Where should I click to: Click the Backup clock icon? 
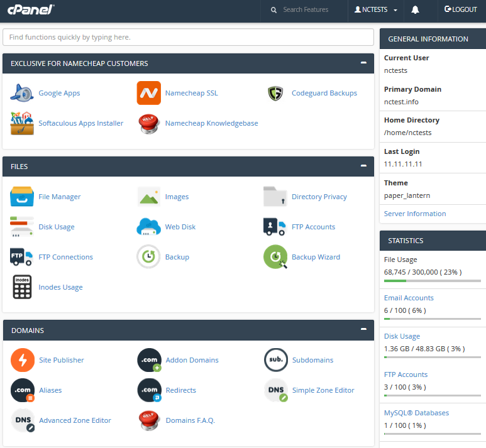[x=149, y=256]
